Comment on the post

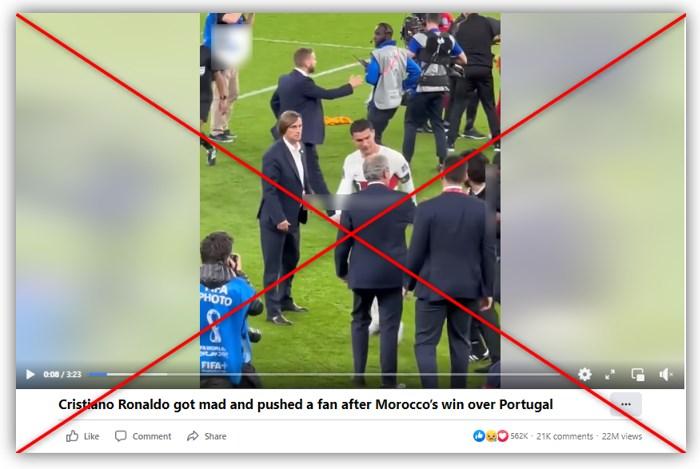(143, 436)
